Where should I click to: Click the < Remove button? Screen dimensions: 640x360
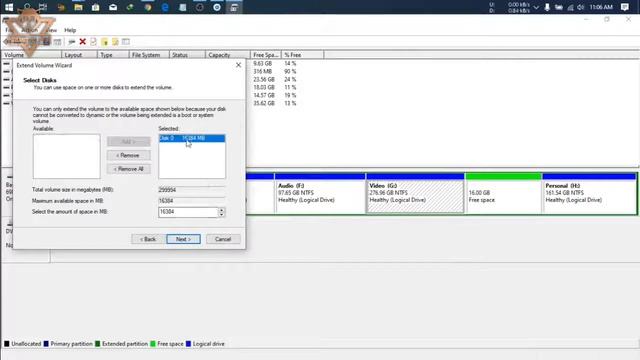(129, 155)
